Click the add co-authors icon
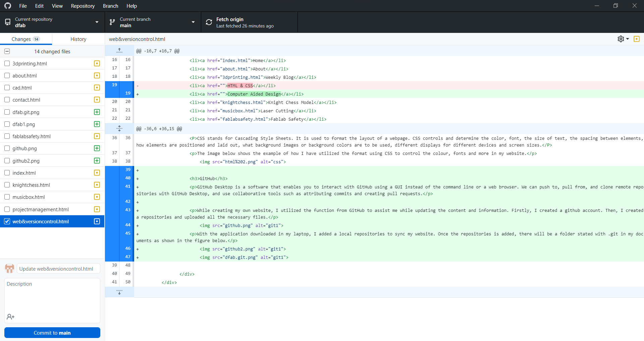The image size is (644, 341). click(10, 317)
